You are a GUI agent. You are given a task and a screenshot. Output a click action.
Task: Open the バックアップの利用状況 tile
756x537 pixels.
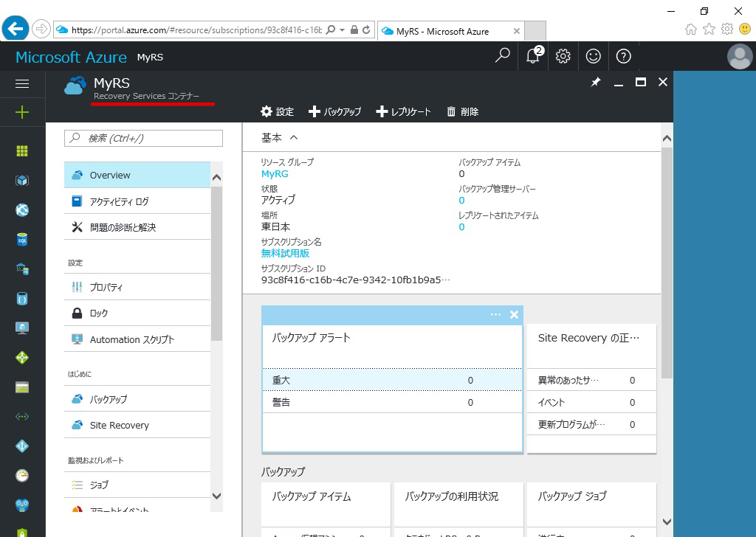pos(458,510)
